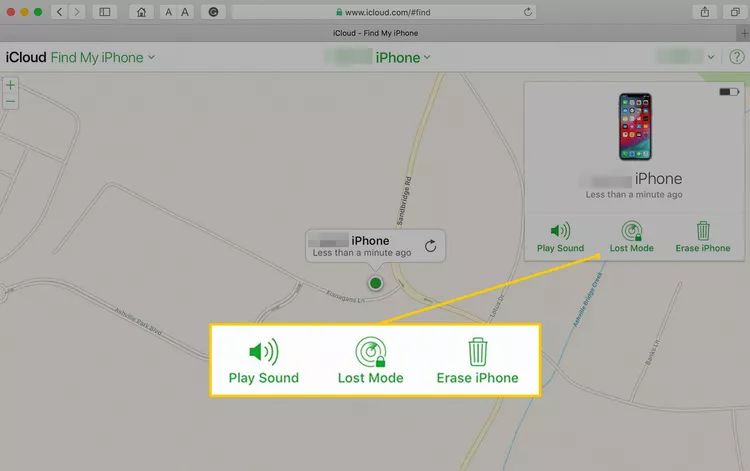Click 'Less than a minute ago' in device panel
This screenshot has width=750, height=471.
[634, 195]
